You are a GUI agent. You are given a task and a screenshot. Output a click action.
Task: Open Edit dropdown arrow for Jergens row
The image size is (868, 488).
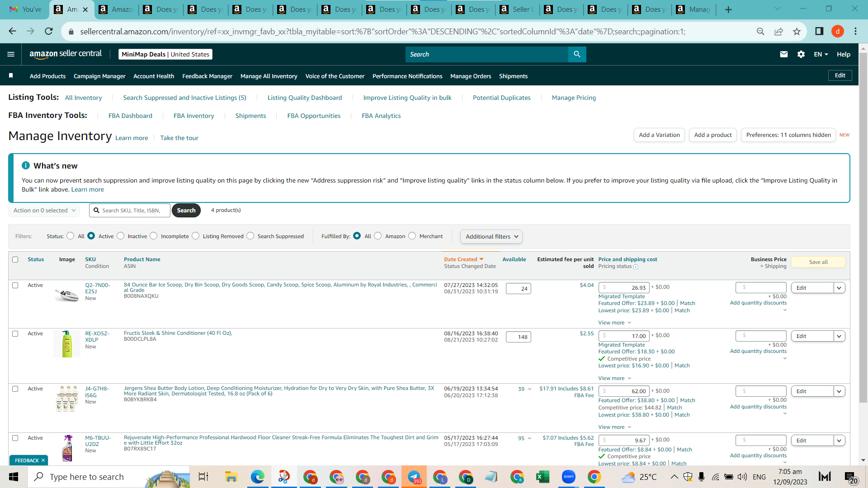pyautogui.click(x=840, y=391)
